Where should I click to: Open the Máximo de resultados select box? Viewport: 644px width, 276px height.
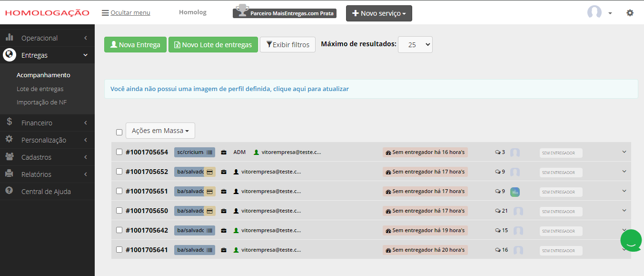click(415, 44)
